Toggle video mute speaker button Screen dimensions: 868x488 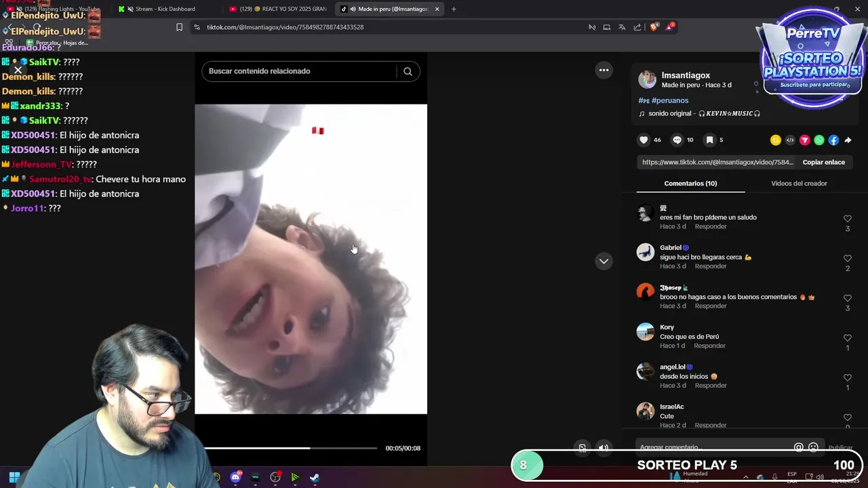click(x=604, y=447)
